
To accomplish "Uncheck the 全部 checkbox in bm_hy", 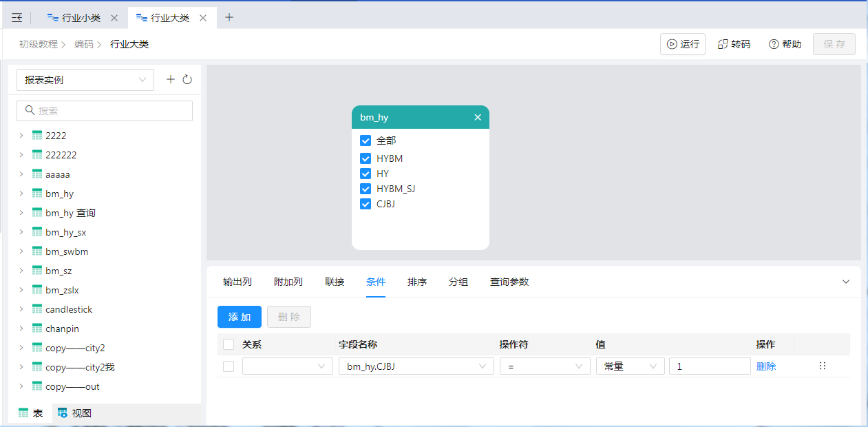I will pos(366,140).
